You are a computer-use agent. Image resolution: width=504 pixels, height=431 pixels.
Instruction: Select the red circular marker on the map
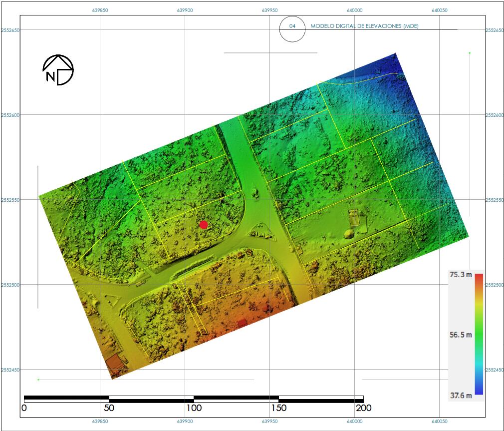pos(203,225)
